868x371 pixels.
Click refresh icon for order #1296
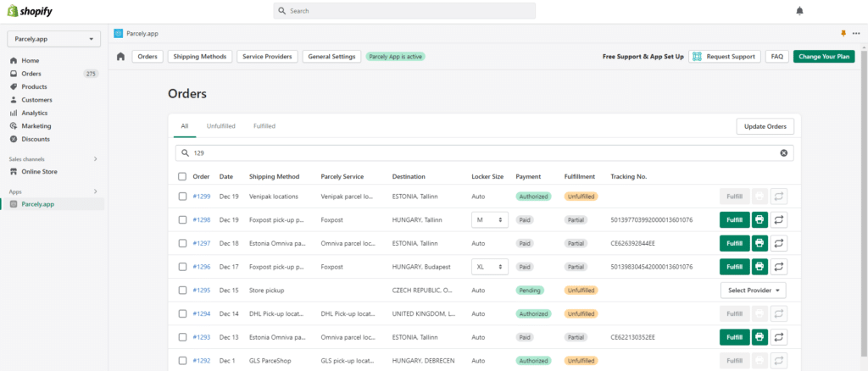point(778,267)
